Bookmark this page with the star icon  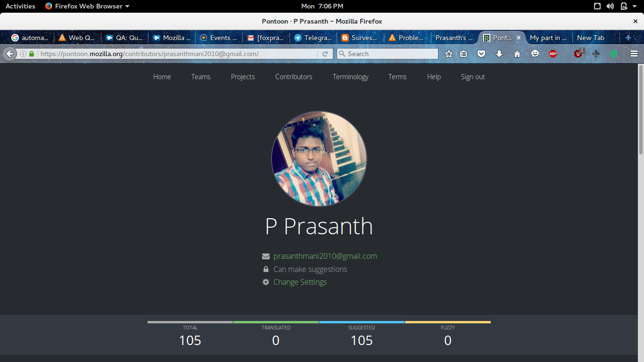[x=449, y=54]
